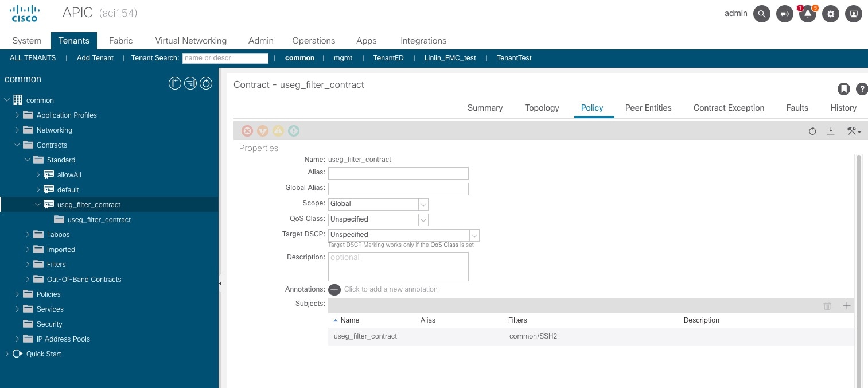Open the Scope dropdown set to Global
This screenshot has width=868, height=388.
423,204
